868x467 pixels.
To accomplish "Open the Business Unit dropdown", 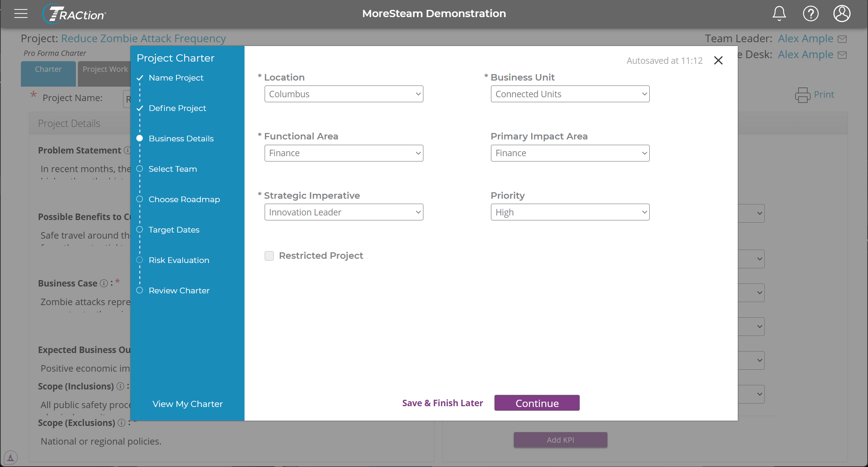I will tap(570, 94).
